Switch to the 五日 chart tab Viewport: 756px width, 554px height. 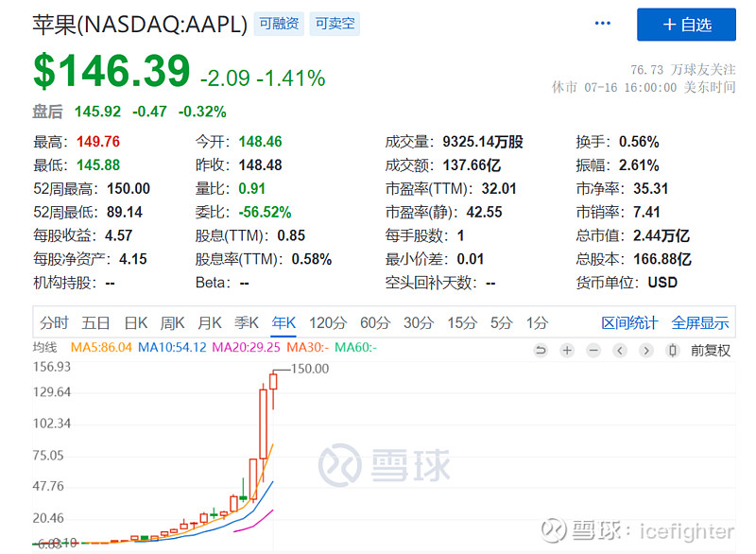click(95, 322)
